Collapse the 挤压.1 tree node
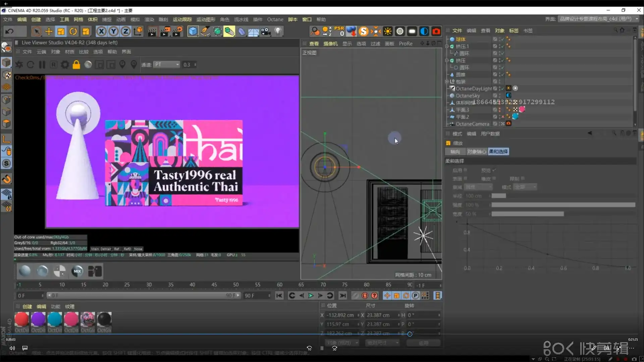The height and width of the screenshot is (362, 644). (x=447, y=47)
